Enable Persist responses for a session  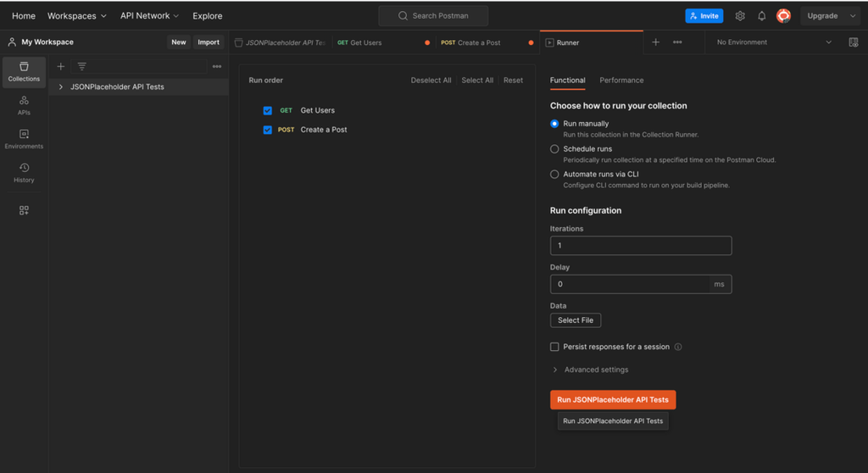tap(554, 347)
